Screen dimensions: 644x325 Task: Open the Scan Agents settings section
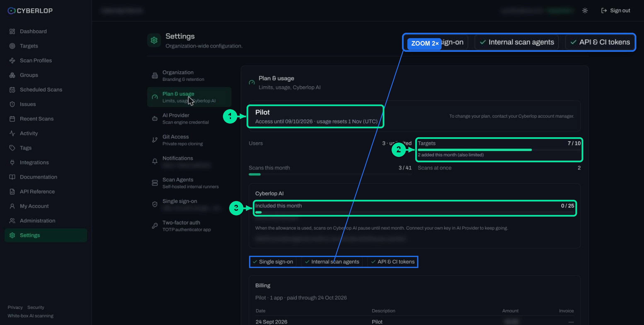coord(189,183)
